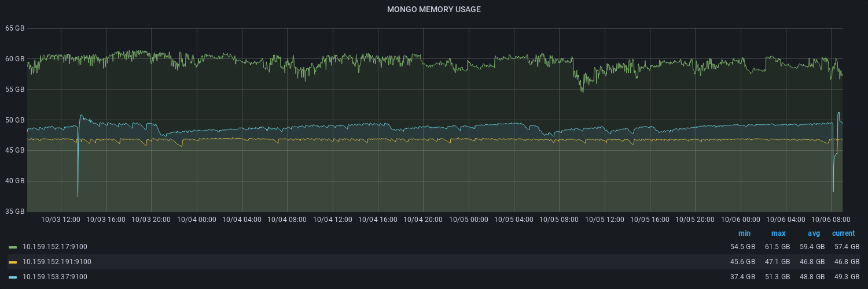Image resolution: width=868 pixels, height=289 pixels.
Task: Toggle series 10.159.152.17:9100 in legend
Action: tap(55, 247)
